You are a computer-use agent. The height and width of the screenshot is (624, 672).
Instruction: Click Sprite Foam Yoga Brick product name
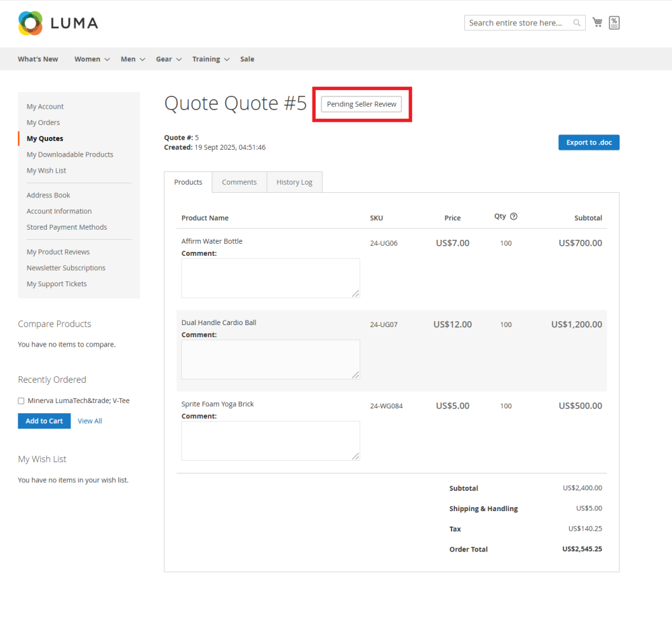point(217,404)
